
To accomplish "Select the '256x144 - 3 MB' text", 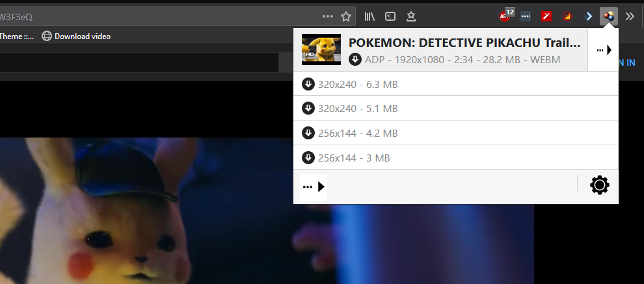I will click(x=354, y=158).
